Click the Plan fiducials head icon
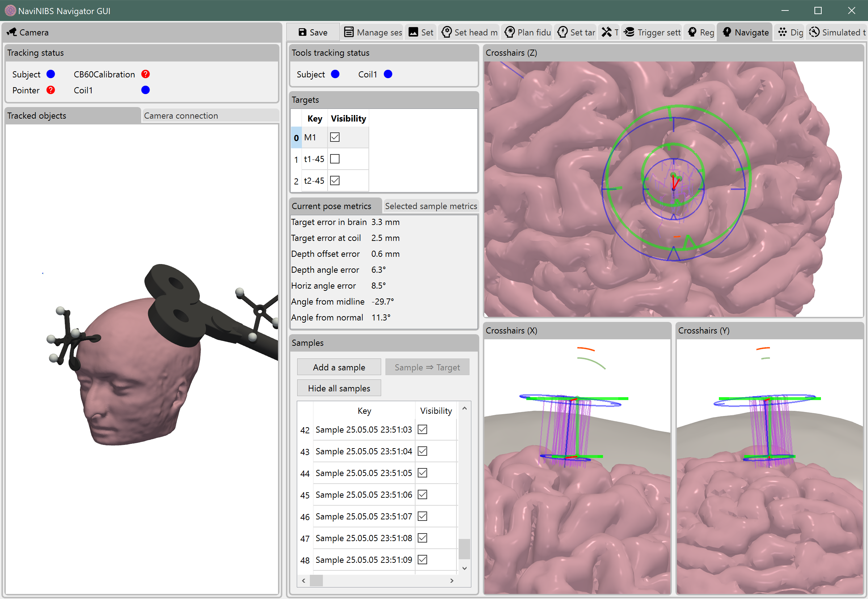Viewport: 868px width, 599px height. [x=510, y=32]
